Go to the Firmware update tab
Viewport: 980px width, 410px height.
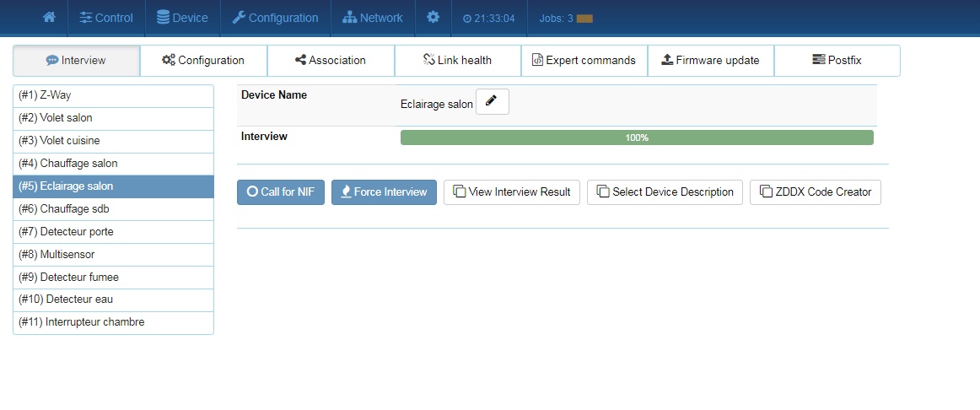pos(710,61)
